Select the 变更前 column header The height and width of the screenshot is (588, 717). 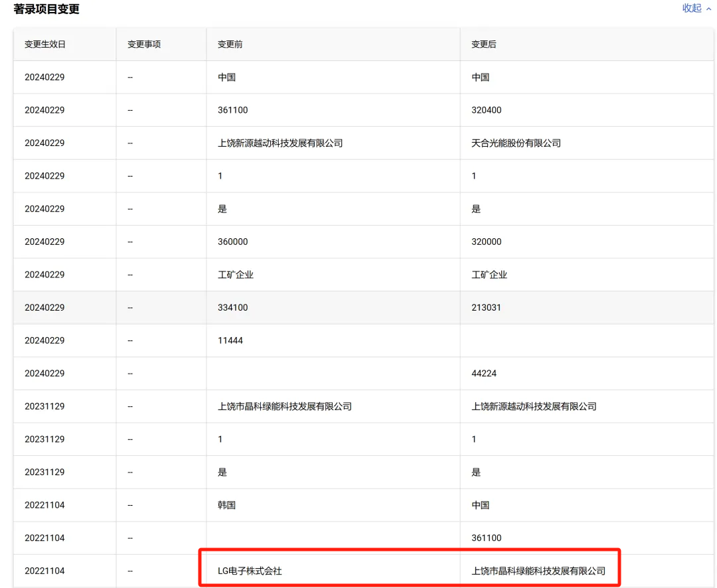tap(230, 44)
